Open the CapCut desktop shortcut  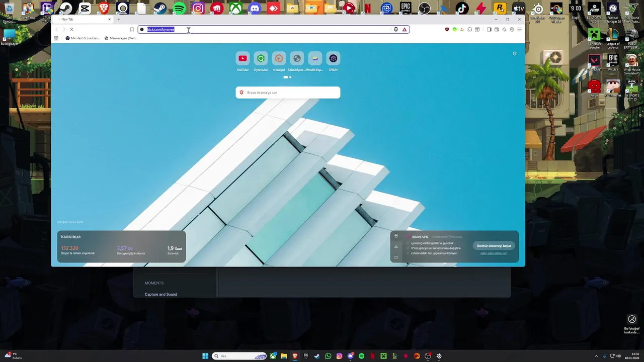coord(85,9)
